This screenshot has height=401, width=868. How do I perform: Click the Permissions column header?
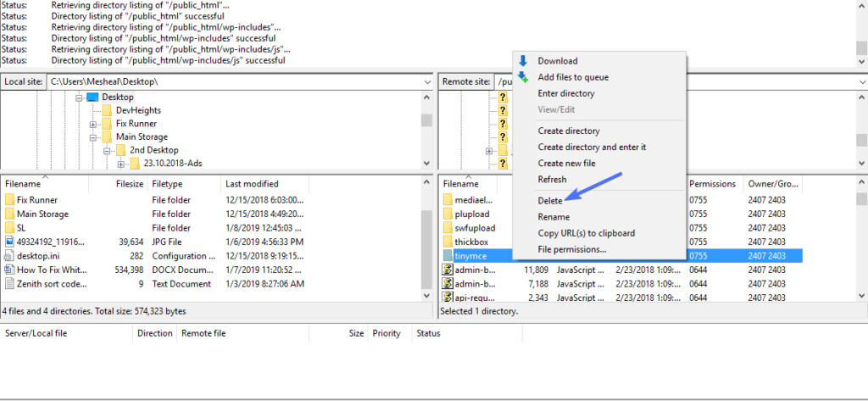[x=712, y=183]
